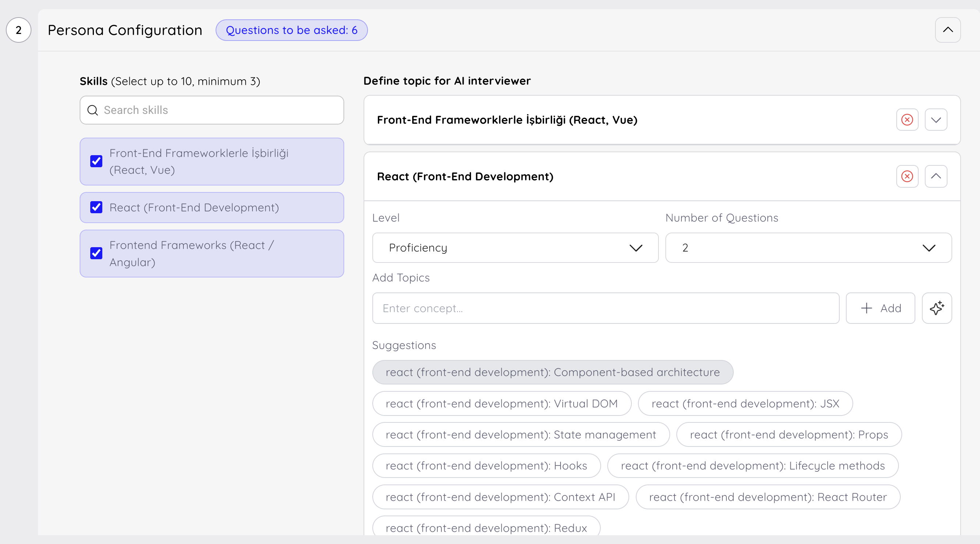This screenshot has height=544, width=980.
Task: Collapse the Persona Configuration section
Action: [948, 30]
